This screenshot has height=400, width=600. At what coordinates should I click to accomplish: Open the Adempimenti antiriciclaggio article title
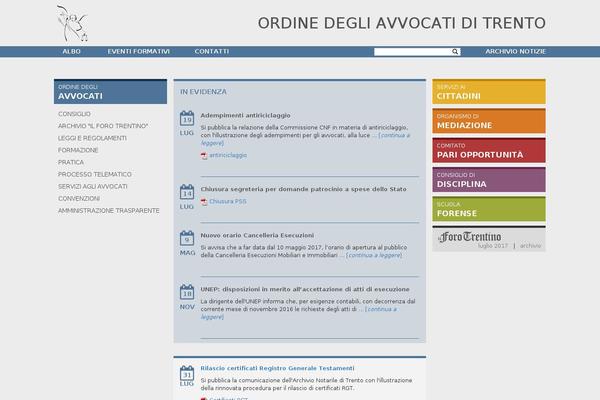pyautogui.click(x=245, y=115)
